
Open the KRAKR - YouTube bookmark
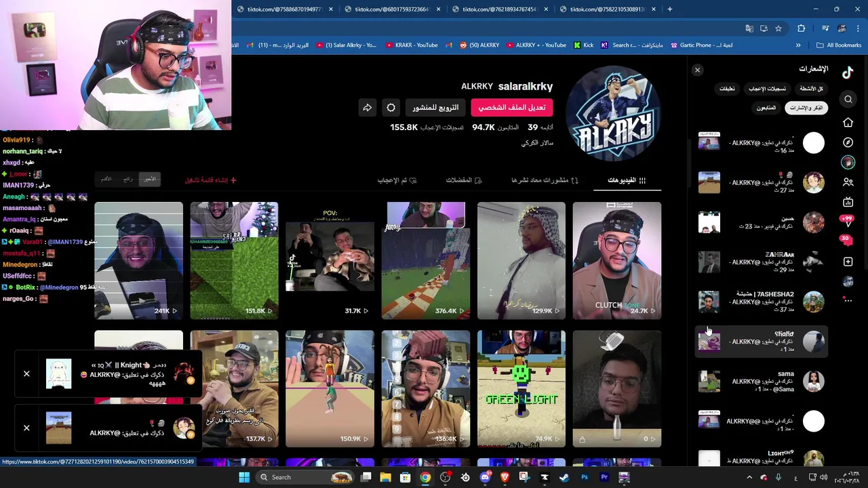(x=412, y=45)
